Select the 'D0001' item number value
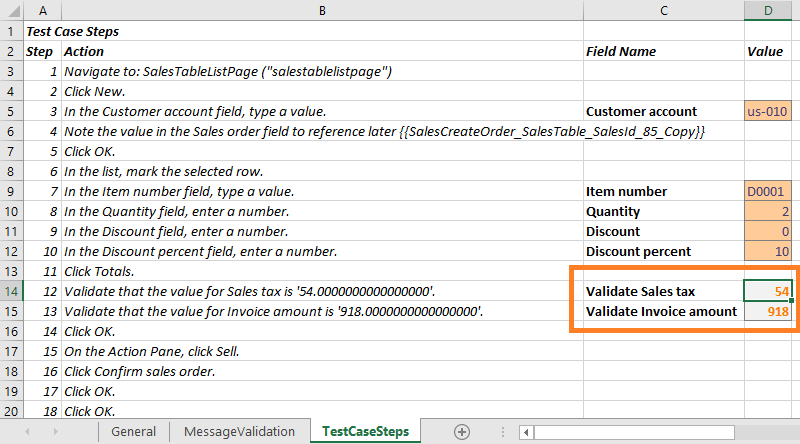The image size is (800, 444). pyautogui.click(x=768, y=191)
